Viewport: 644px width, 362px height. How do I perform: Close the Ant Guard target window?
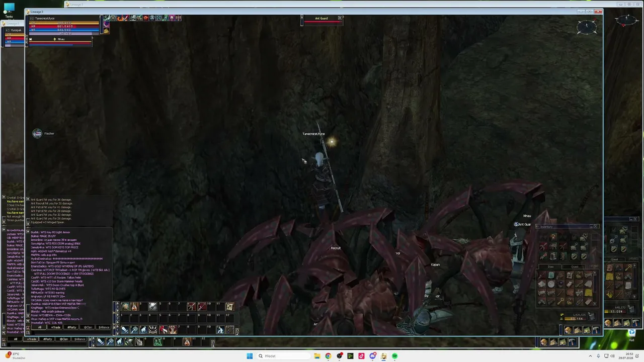pos(340,18)
